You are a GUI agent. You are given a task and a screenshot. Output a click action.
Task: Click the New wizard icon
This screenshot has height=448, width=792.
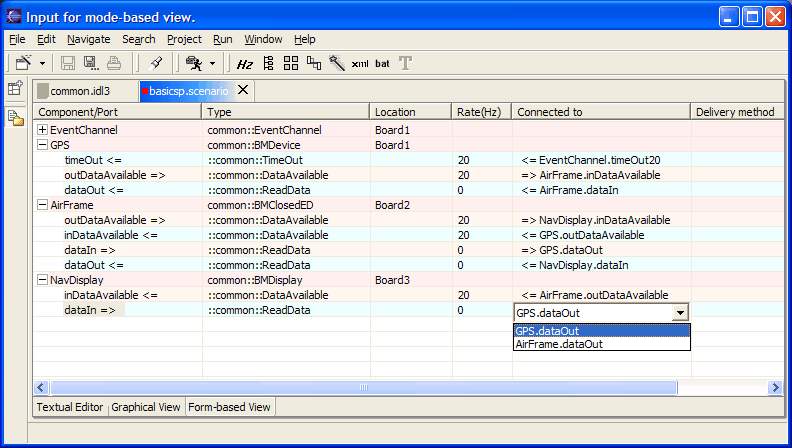(23, 64)
